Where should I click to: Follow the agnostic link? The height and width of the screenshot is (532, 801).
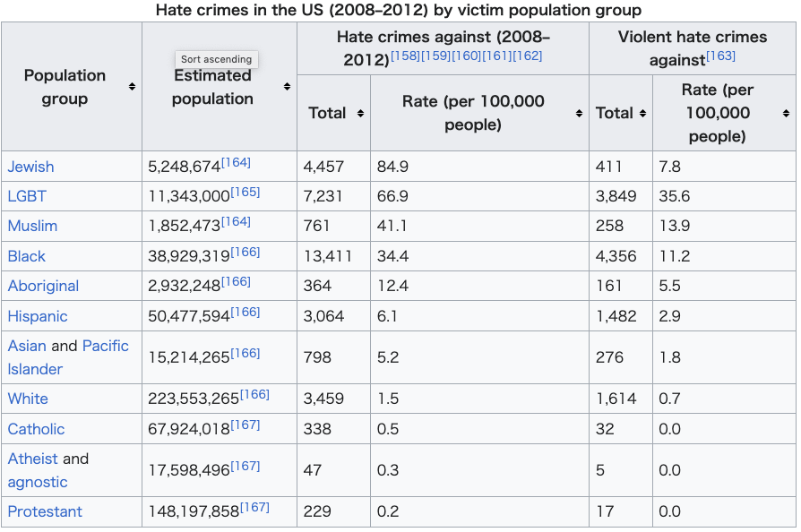pyautogui.click(x=38, y=482)
